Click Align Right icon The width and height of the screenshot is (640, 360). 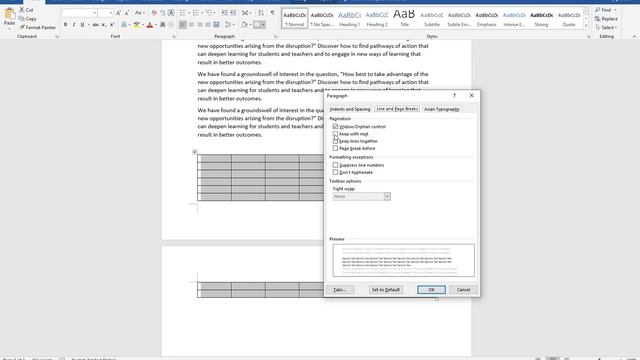200,25
